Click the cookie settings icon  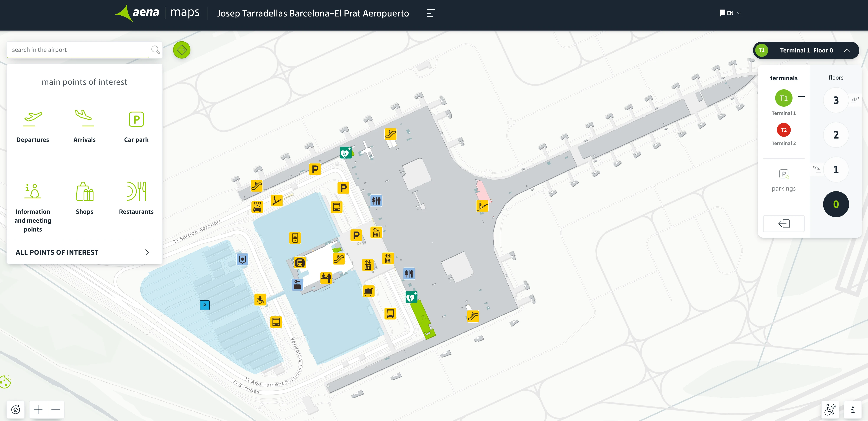[5, 382]
